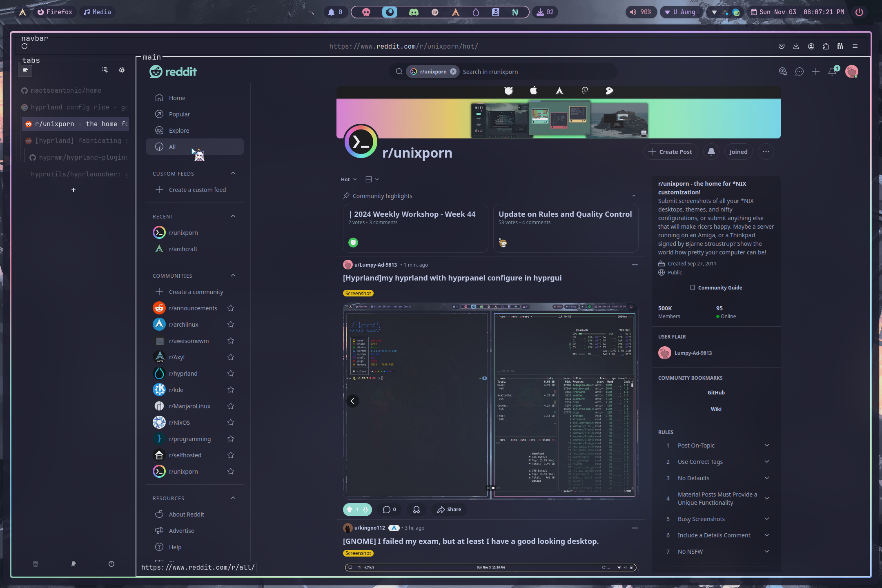Open Reddit notifications bell with badge
Viewport: 882px width, 588px height.
pos(832,71)
